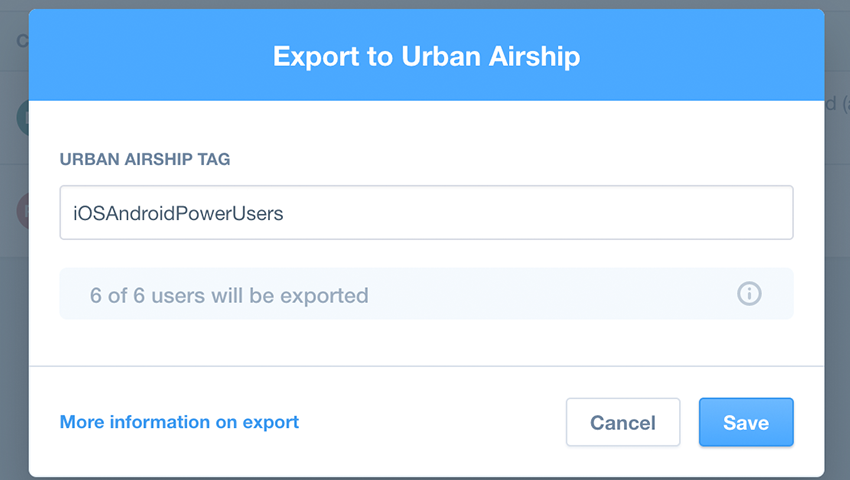
Task: Click the teal avatar behind the dialog
Action: coord(21,118)
